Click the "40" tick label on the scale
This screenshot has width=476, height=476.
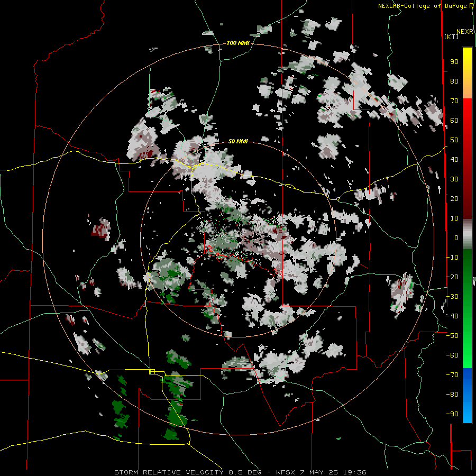(x=454, y=160)
